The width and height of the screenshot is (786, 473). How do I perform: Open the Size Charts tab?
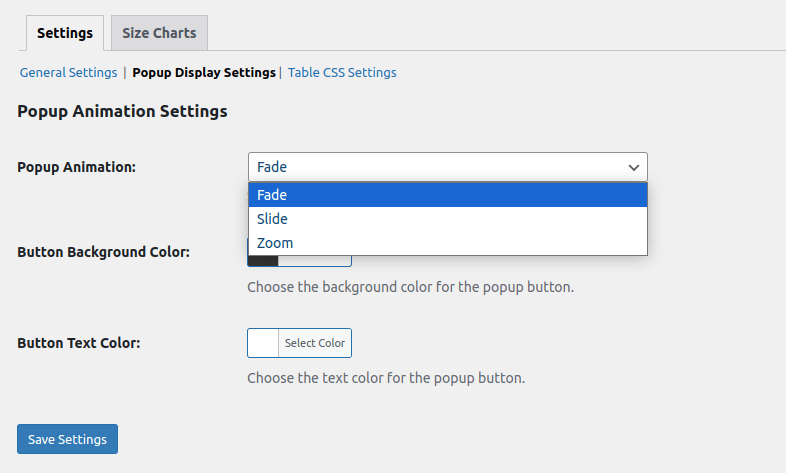(159, 33)
